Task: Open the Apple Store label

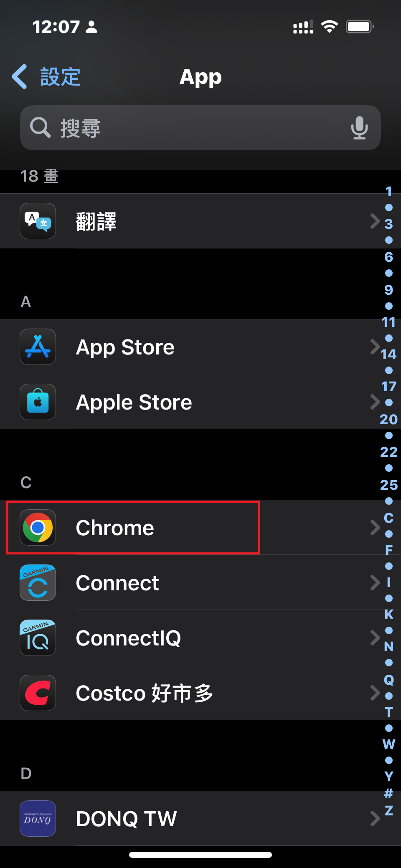Action: click(134, 402)
